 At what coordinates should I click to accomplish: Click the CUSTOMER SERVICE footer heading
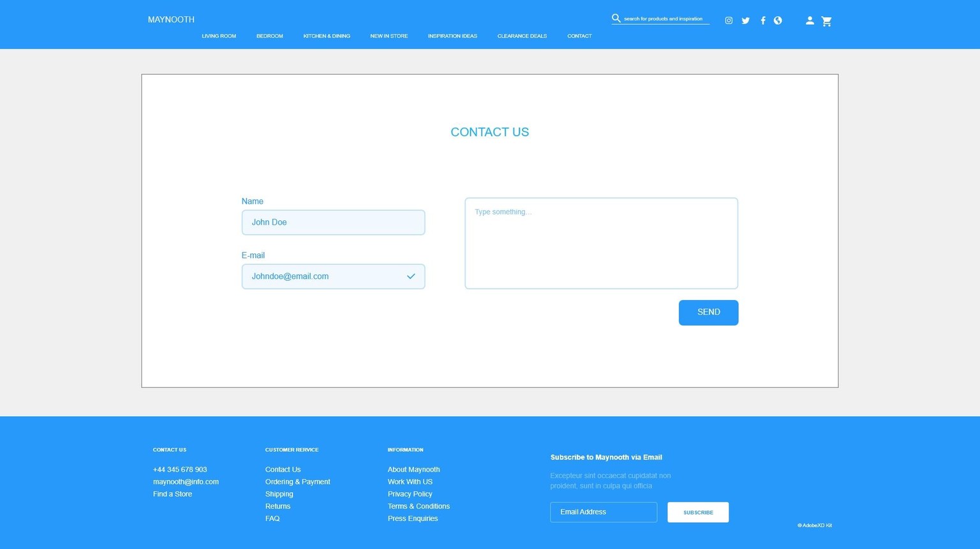pos(292,450)
